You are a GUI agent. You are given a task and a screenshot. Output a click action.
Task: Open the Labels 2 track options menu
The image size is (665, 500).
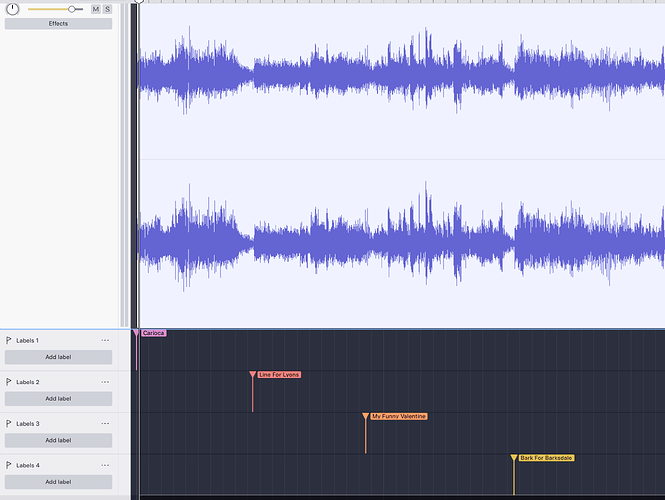click(105, 382)
